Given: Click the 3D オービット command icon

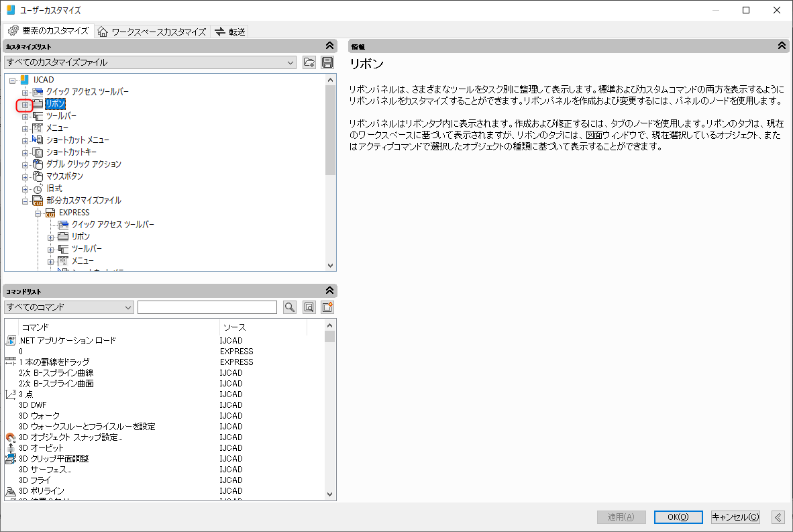Looking at the screenshot, I should point(11,447).
